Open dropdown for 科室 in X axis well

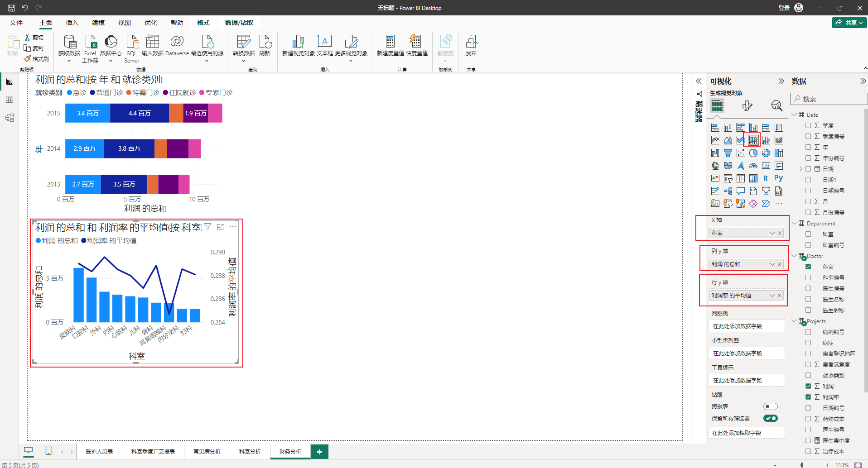[x=772, y=233]
